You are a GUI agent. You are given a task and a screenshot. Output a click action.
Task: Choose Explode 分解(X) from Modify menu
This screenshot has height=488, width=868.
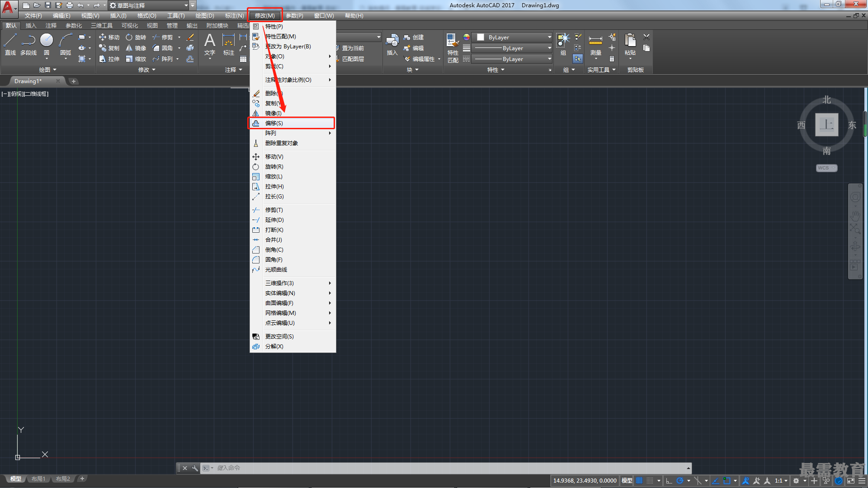[x=293, y=347]
